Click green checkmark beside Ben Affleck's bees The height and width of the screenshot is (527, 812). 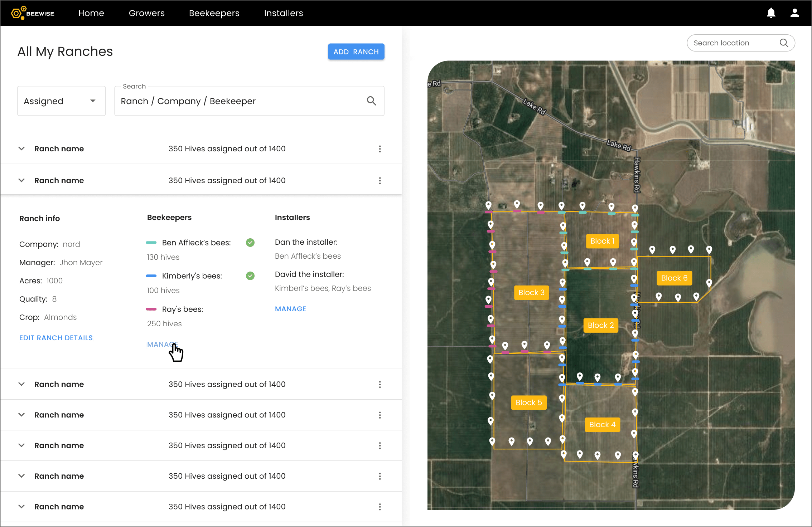(250, 243)
